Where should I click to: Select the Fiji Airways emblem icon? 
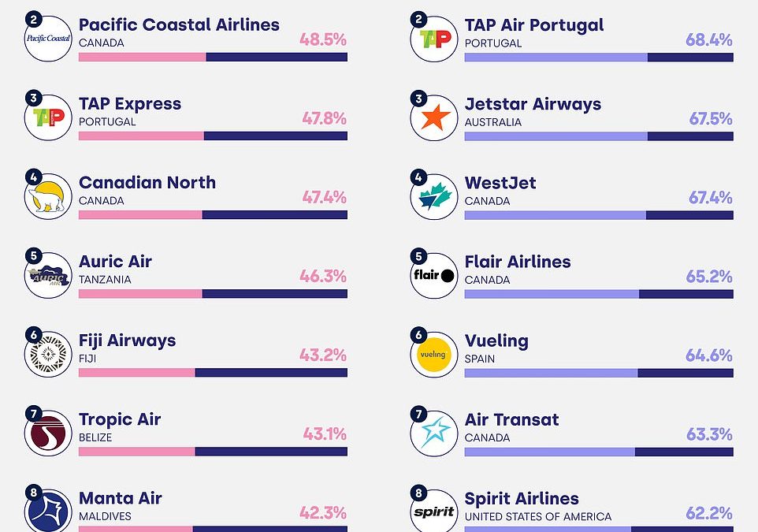coord(48,354)
